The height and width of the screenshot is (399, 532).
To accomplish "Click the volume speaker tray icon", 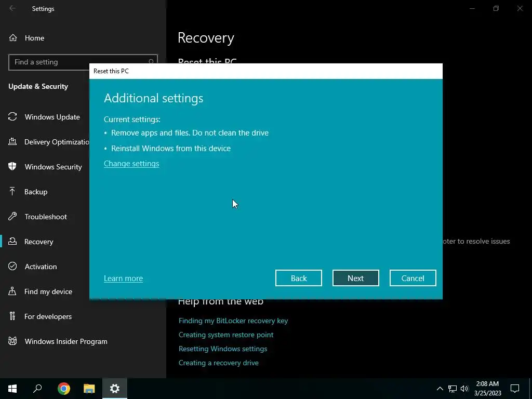I will coord(464,389).
